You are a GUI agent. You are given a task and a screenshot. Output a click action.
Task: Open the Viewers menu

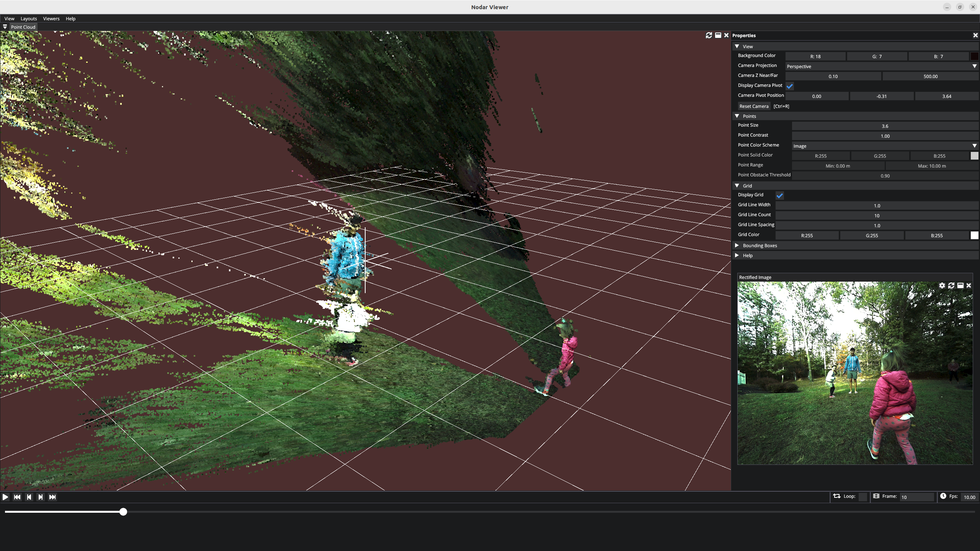click(51, 18)
